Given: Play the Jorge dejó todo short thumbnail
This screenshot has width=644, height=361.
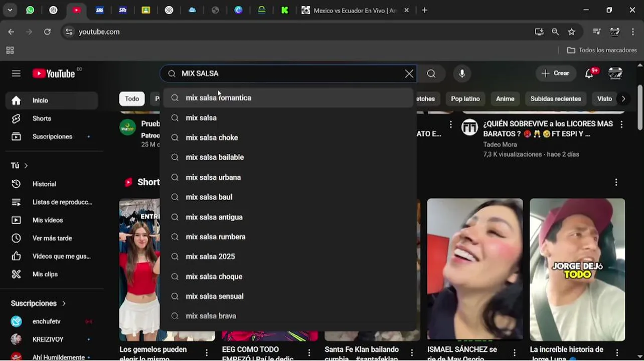Looking at the screenshot, I should point(577,269).
